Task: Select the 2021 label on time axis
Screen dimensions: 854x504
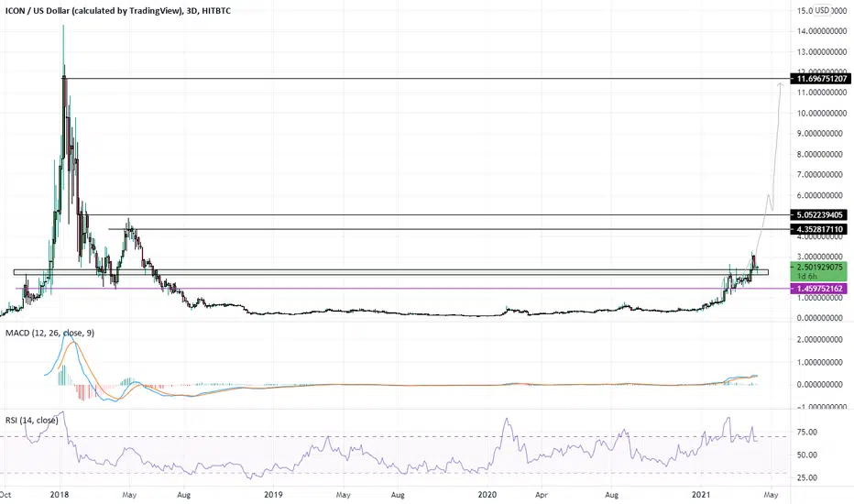Action: click(x=701, y=495)
